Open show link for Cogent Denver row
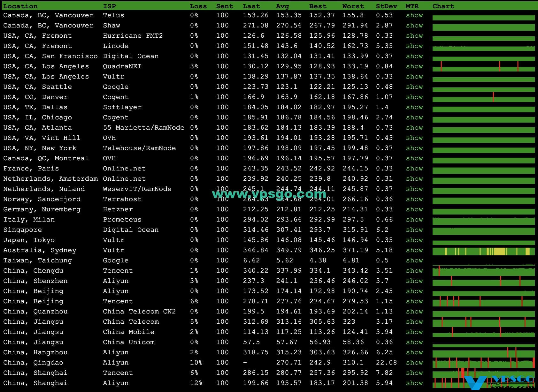The width and height of the screenshot is (538, 392). click(x=414, y=97)
